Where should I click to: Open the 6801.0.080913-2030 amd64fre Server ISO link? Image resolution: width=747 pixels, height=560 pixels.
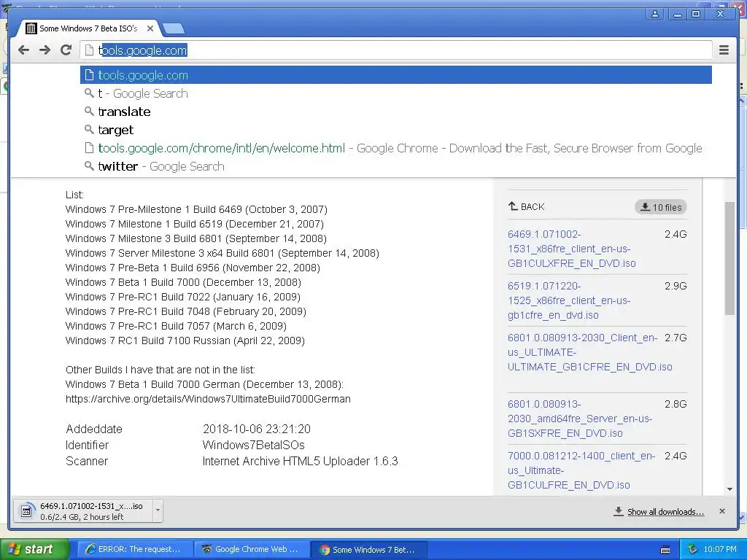(580, 419)
